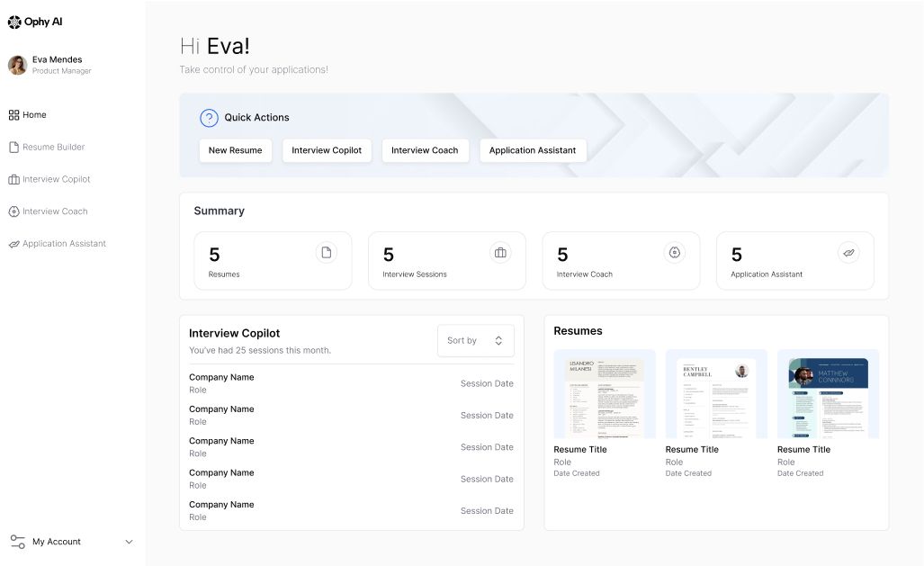Select Interview Copilot in the sidebar

click(x=56, y=179)
